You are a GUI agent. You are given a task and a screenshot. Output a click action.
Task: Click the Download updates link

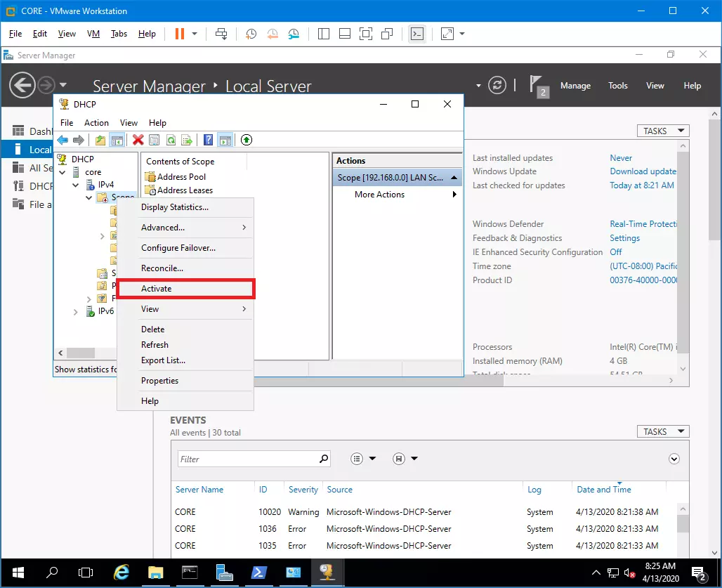643,171
